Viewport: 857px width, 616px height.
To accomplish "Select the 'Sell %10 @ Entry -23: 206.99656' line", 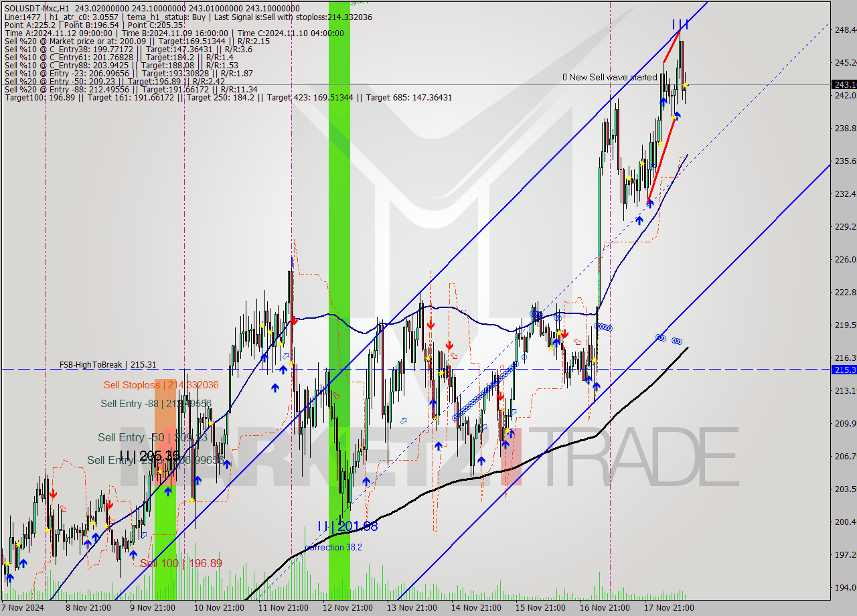I will tap(129, 73).
